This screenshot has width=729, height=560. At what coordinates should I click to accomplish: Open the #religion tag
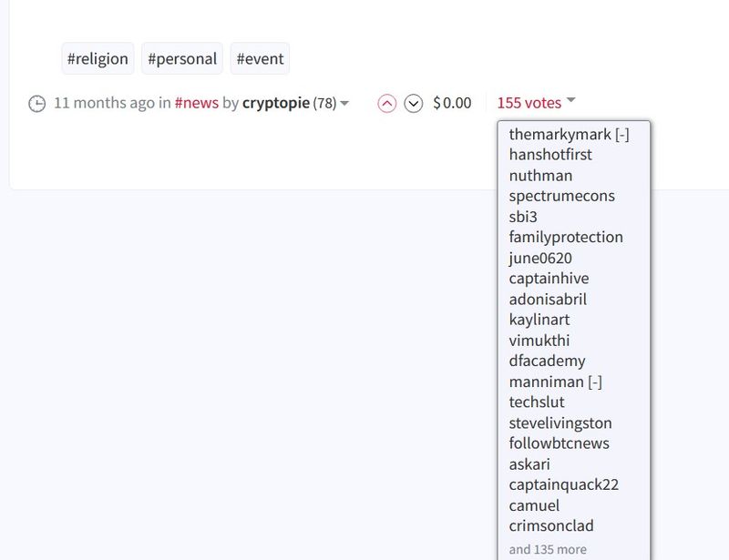[98, 59]
